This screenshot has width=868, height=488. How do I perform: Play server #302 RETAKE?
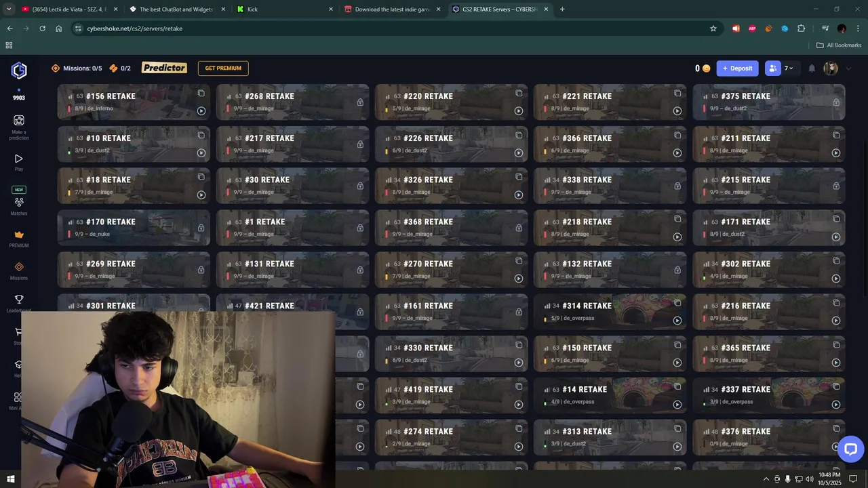point(836,279)
